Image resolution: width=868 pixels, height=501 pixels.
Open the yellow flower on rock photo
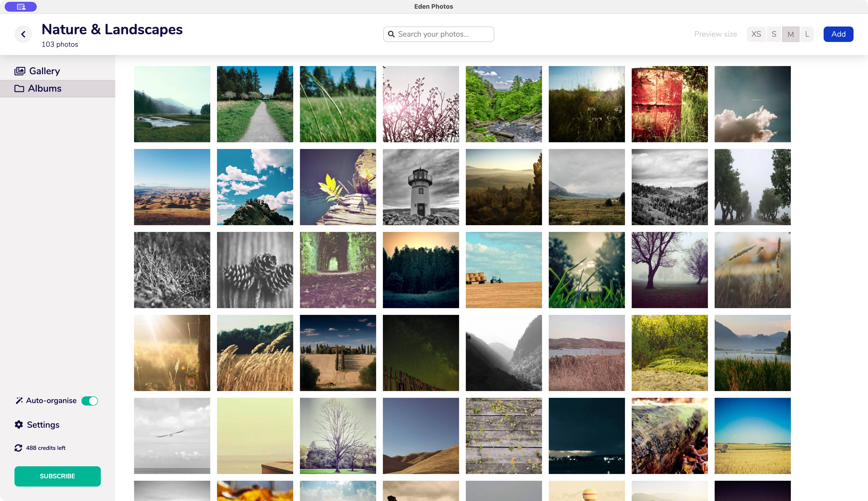[x=338, y=187]
